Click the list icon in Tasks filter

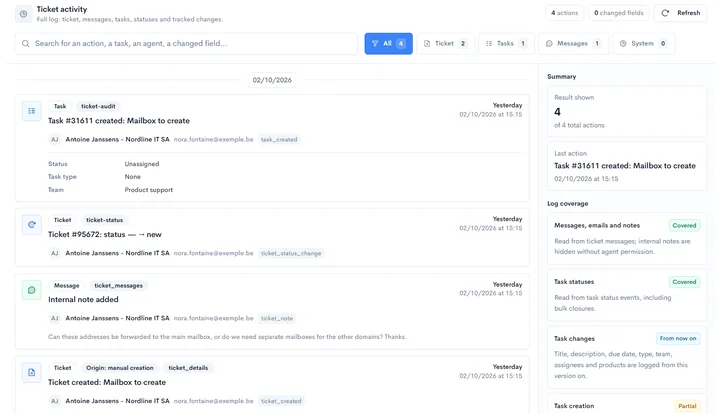pyautogui.click(x=489, y=44)
